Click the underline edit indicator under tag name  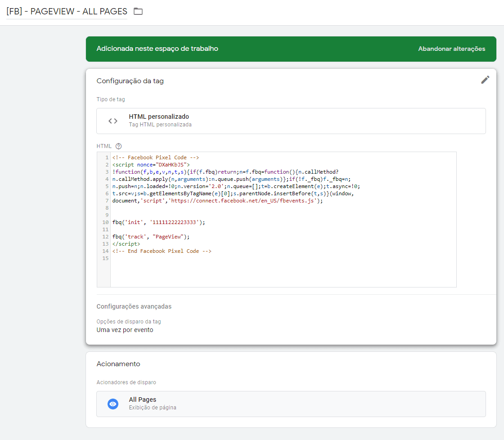pyautogui.click(x=66, y=18)
